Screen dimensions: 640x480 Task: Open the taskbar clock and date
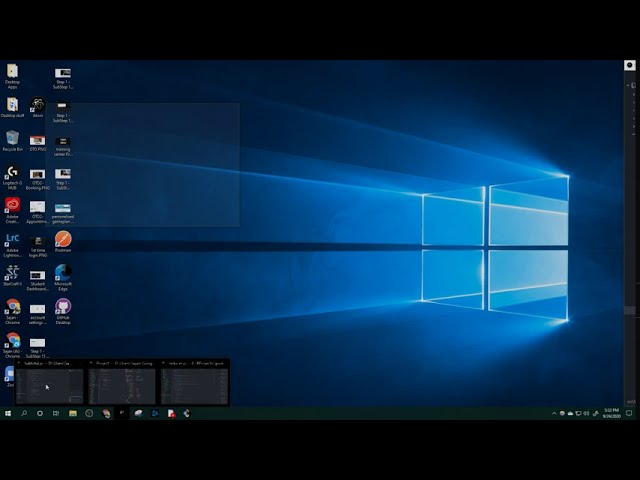click(x=611, y=413)
